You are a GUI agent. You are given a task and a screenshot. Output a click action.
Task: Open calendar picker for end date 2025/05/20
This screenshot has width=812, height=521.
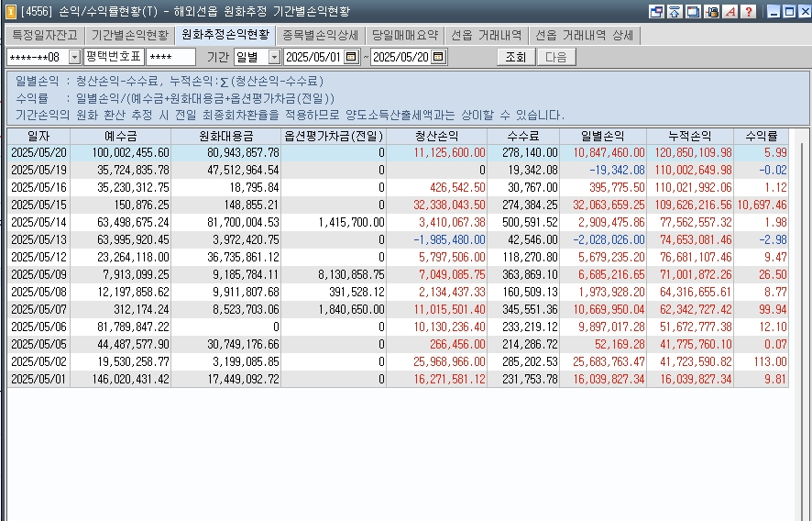pos(438,57)
